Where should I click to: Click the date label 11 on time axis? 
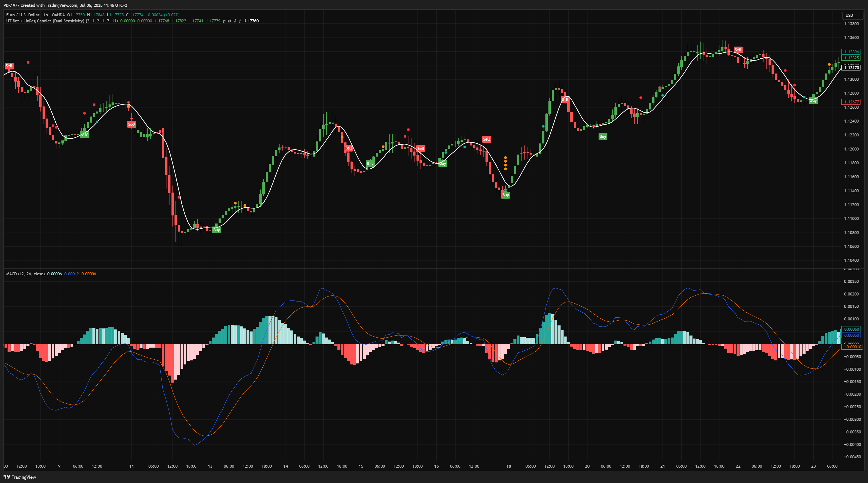click(131, 466)
